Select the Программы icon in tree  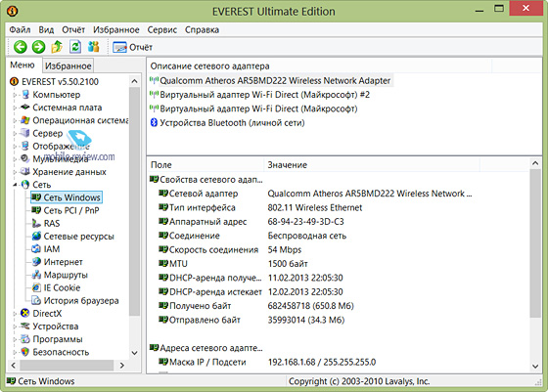point(25,339)
